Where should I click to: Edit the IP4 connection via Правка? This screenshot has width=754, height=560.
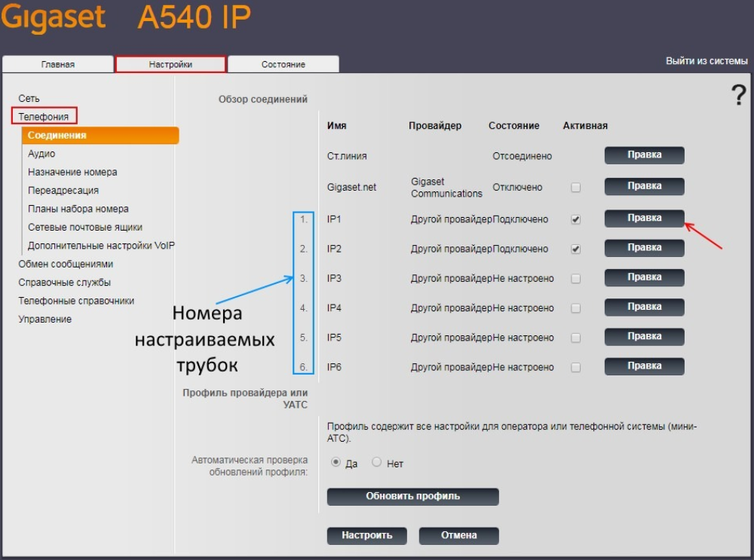645,307
